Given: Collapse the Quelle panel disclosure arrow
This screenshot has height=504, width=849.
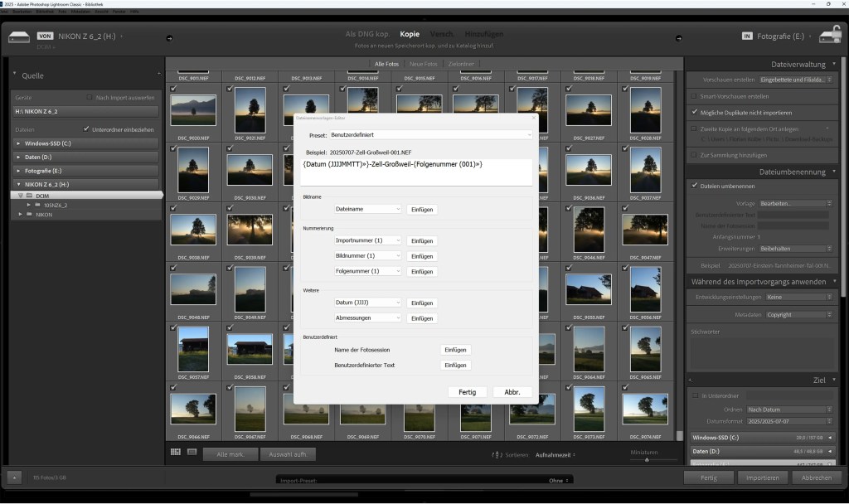Looking at the screenshot, I should pyautogui.click(x=14, y=73).
